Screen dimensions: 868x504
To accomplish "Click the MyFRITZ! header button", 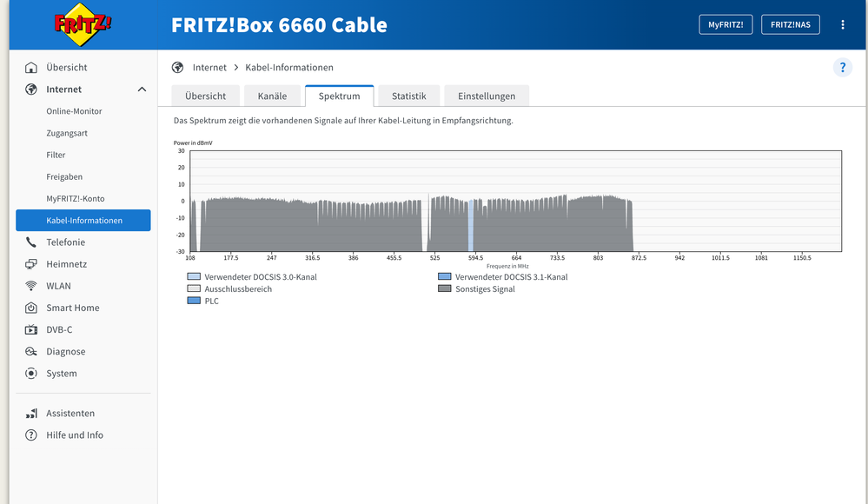I will coord(726,24).
